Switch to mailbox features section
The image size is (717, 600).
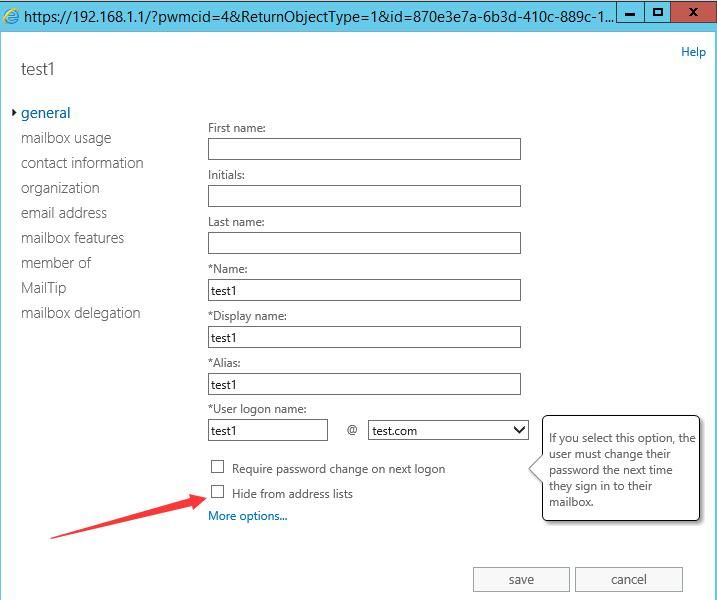pos(72,238)
